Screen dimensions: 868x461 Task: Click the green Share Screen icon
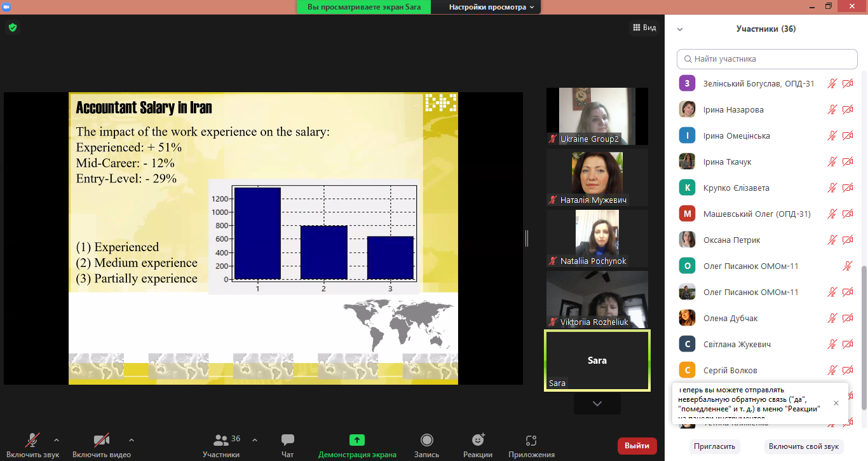point(357,440)
